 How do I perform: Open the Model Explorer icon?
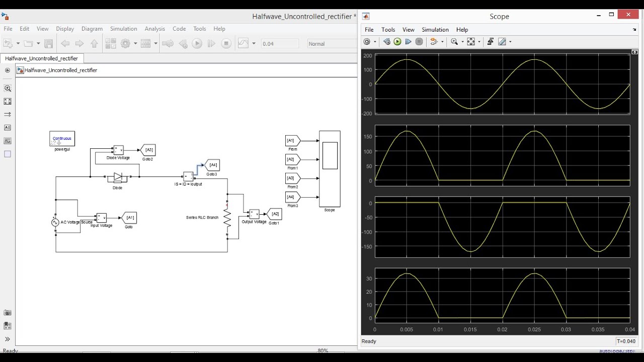[x=146, y=44]
